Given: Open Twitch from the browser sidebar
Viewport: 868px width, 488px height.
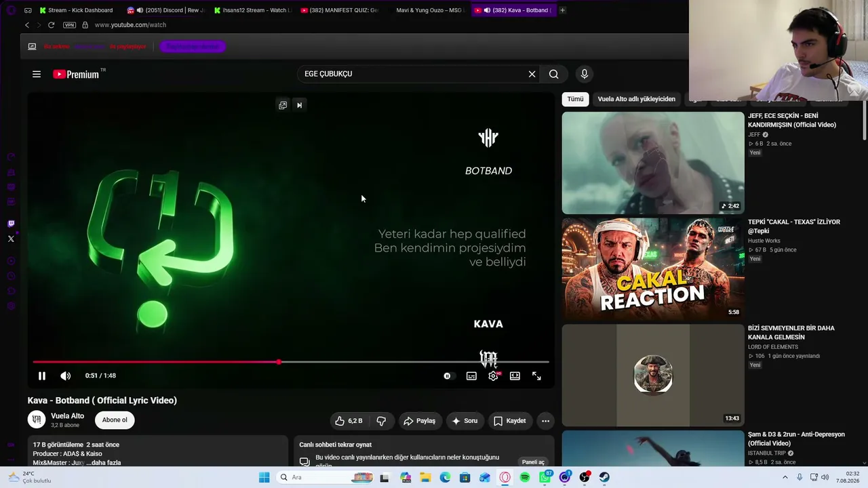Looking at the screenshot, I should (11, 224).
